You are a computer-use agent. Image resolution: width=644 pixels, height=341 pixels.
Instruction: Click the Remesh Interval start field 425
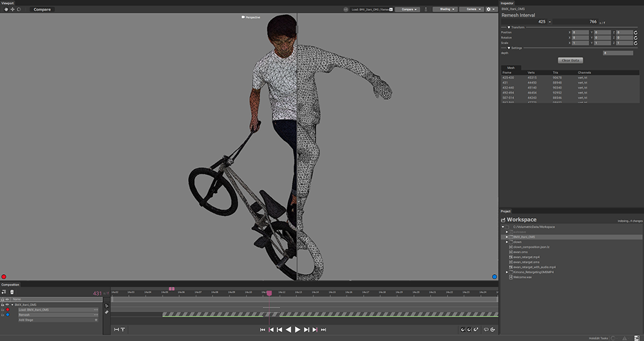point(524,22)
